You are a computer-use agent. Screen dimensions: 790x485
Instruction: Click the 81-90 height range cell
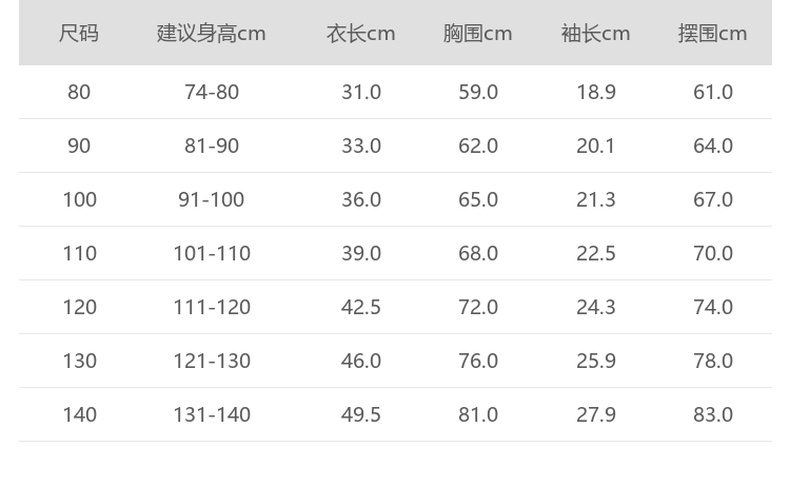(211, 146)
